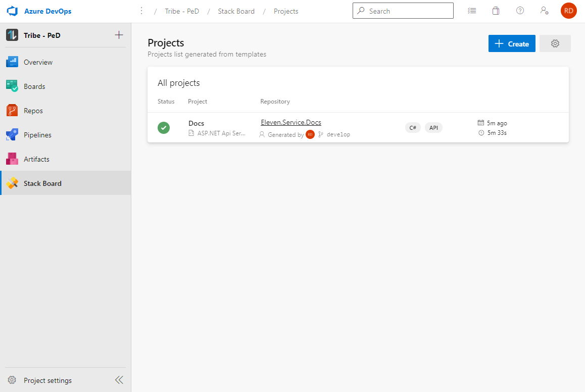The width and height of the screenshot is (585, 392).
Task: Open Overview in the sidebar
Action: click(66, 62)
